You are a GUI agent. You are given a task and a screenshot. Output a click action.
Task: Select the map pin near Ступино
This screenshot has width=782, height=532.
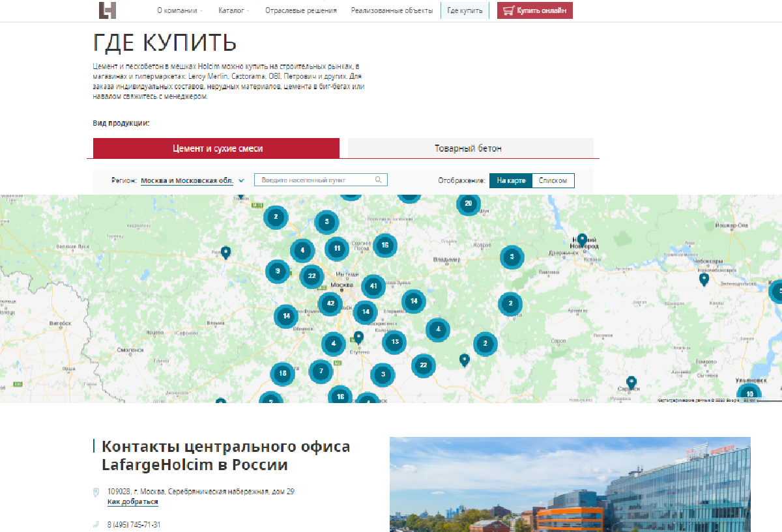[358, 337]
